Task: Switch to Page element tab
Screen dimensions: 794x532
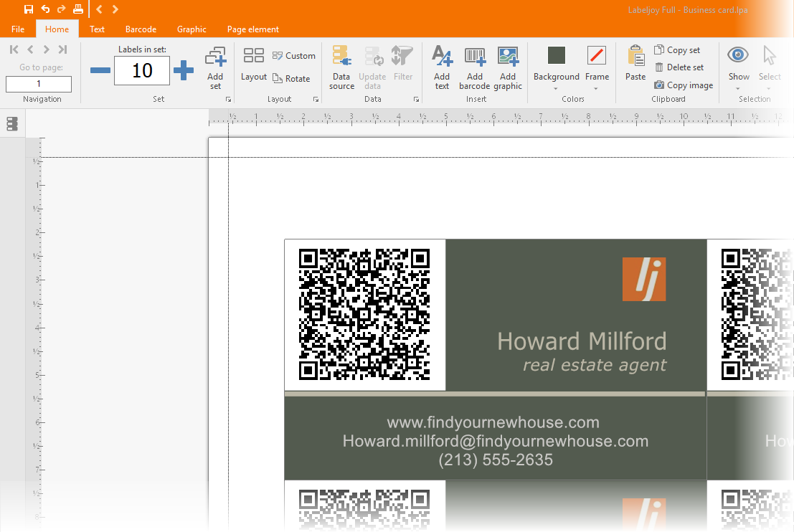Action: (x=252, y=29)
